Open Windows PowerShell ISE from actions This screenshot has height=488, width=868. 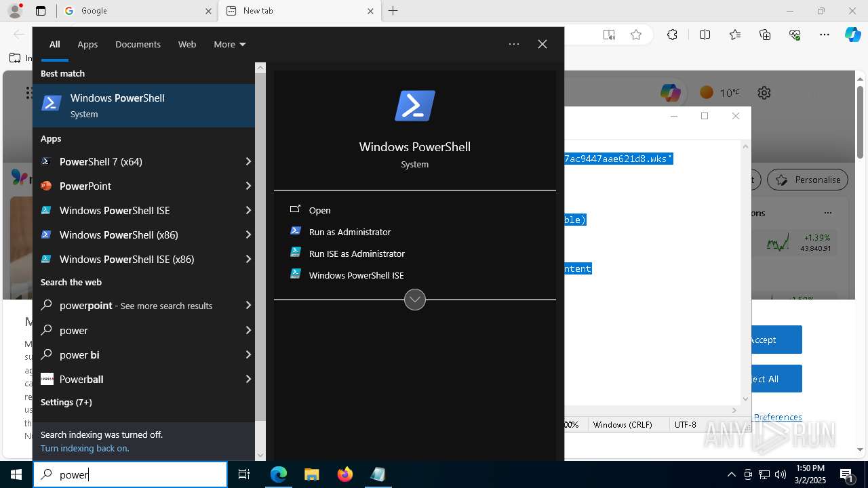(356, 275)
